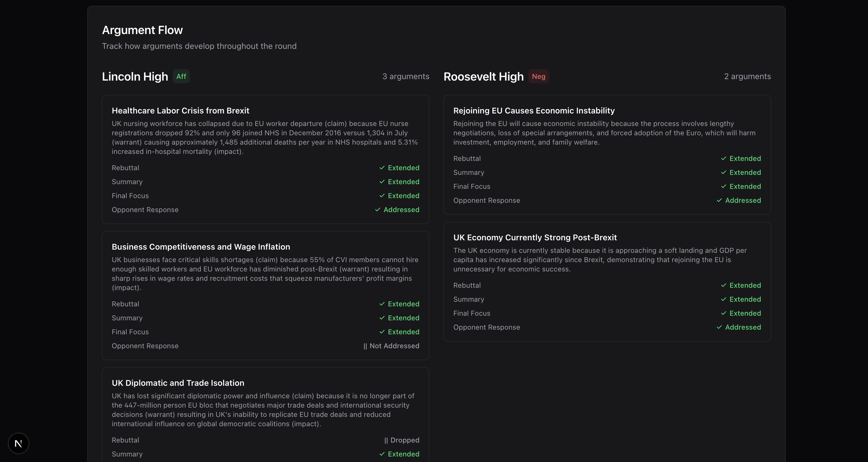Click Healthcare argument's Opponent Response Addressed checkmark
This screenshot has width=868, height=462.
pyautogui.click(x=377, y=209)
